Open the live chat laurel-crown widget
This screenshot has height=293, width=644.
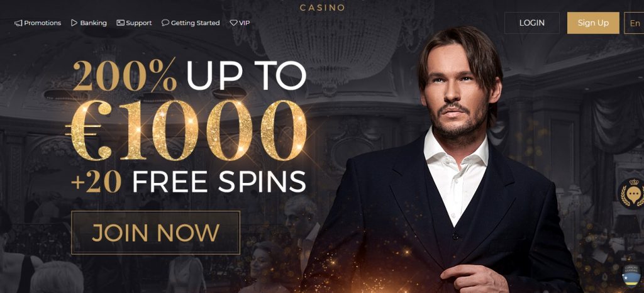[631, 194]
